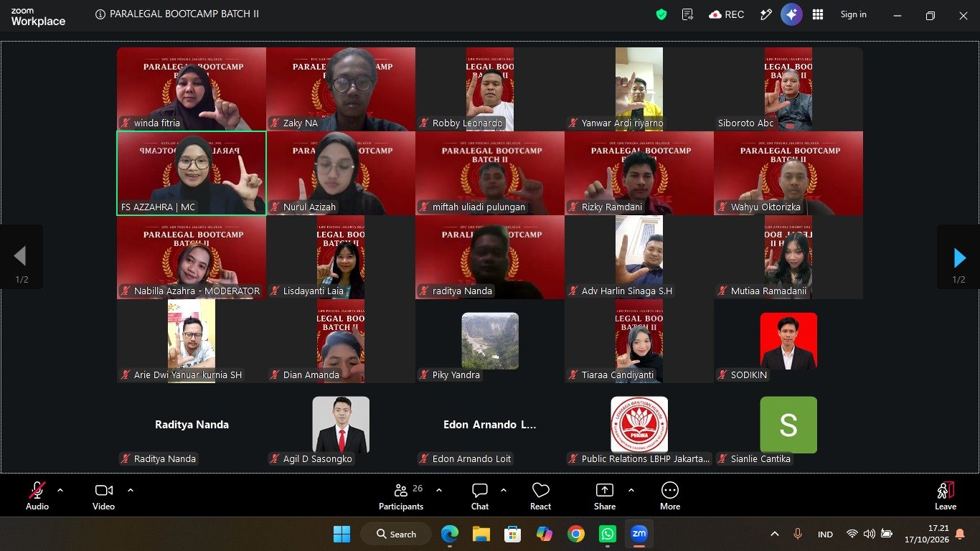Select FS AZZAHRA | MC video tile
980x551 pixels.
pyautogui.click(x=192, y=173)
